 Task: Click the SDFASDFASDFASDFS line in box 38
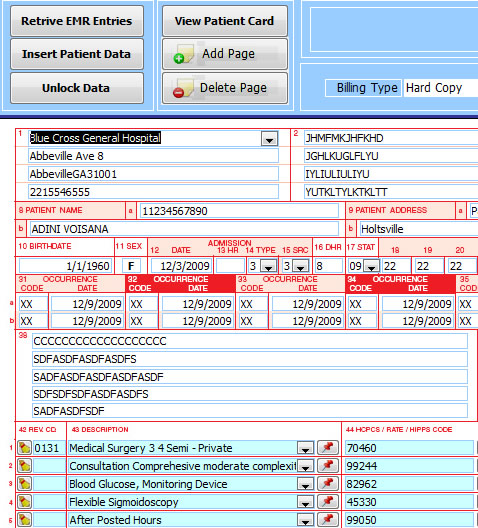point(250,359)
